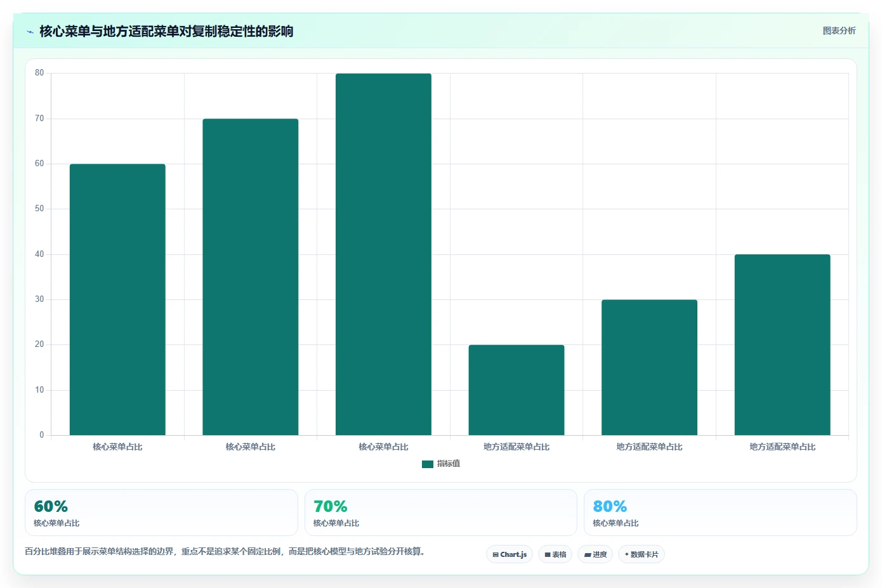Click the y-axis tick label 50
882x588 pixels.
point(39,209)
